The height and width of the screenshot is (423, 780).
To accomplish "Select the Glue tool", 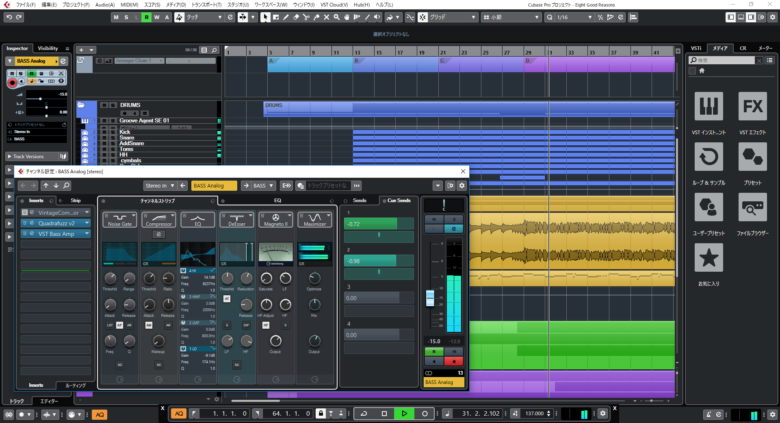I will tap(316, 17).
